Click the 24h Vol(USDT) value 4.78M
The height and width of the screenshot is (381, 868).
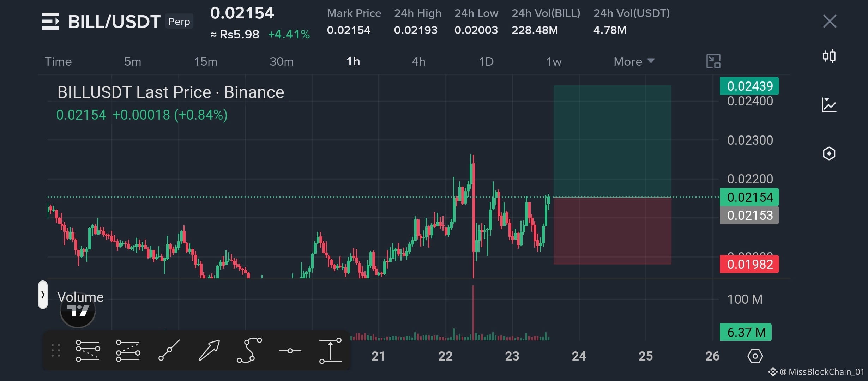pyautogui.click(x=610, y=30)
